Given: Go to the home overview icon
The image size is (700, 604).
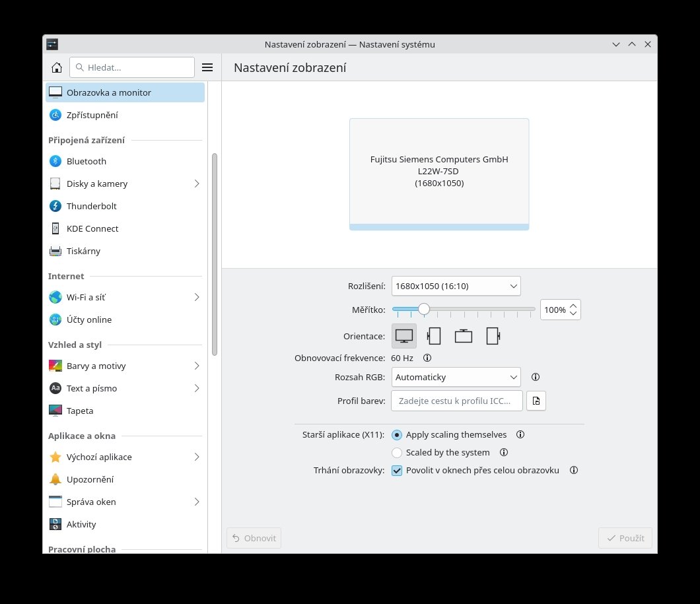Looking at the screenshot, I should 57,67.
